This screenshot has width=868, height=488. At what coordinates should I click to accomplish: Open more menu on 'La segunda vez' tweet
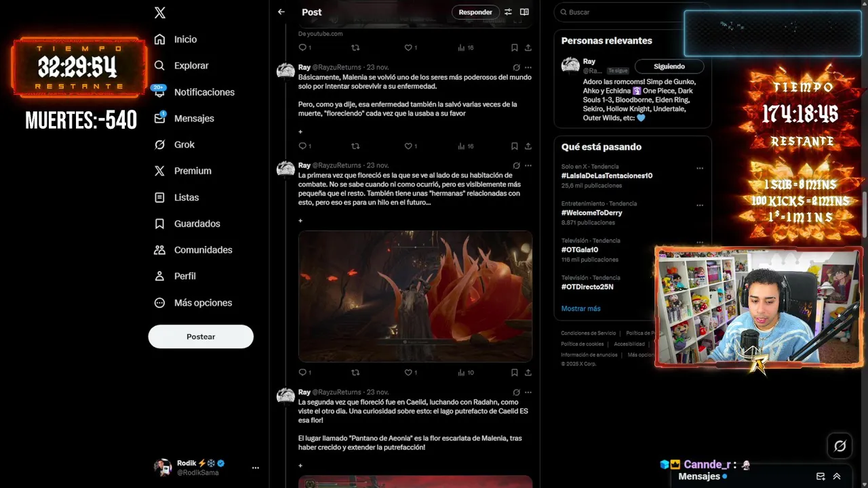click(528, 392)
